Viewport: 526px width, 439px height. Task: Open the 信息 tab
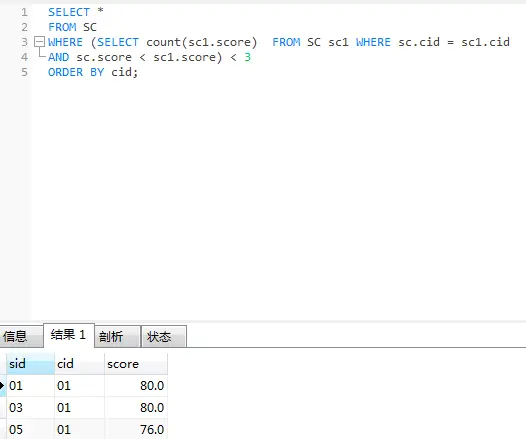pyautogui.click(x=21, y=336)
